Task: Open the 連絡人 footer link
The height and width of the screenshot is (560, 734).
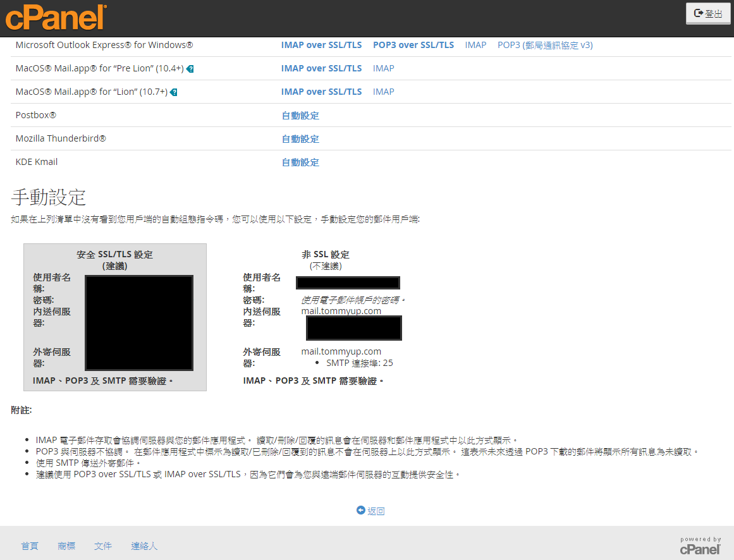Action: [x=144, y=545]
